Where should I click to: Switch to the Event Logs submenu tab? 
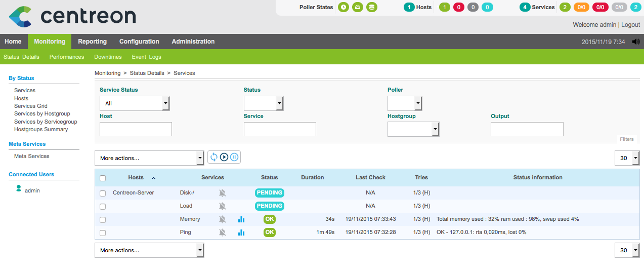pyautogui.click(x=146, y=57)
